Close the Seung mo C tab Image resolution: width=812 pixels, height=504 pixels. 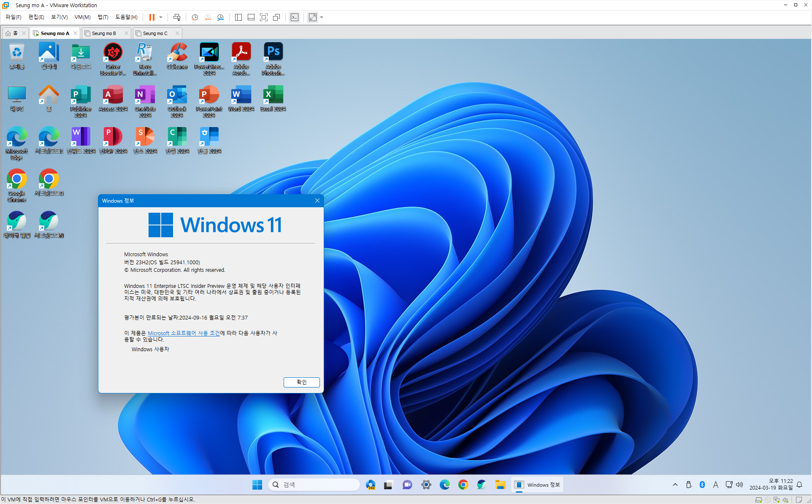(177, 33)
